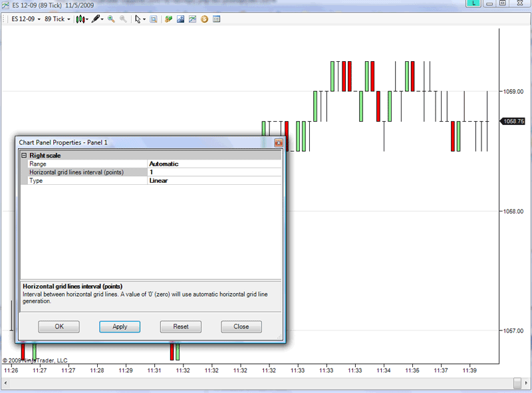This screenshot has height=393, width=532.
Task: Click the 11:39 time axis label
Action: 469,370
